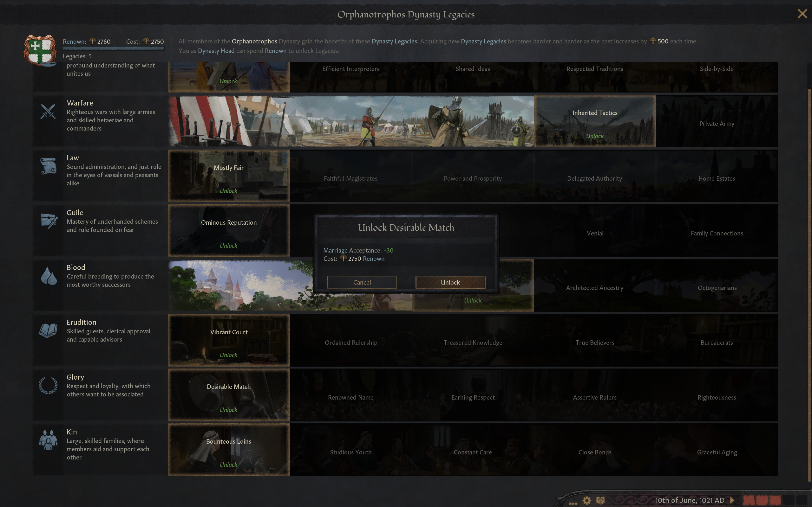
Task: Set game speed to the third bar
Action: click(x=775, y=500)
